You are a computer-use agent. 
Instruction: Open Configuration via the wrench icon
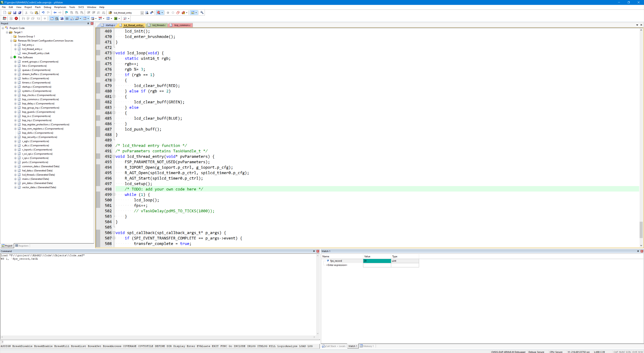pyautogui.click(x=202, y=13)
